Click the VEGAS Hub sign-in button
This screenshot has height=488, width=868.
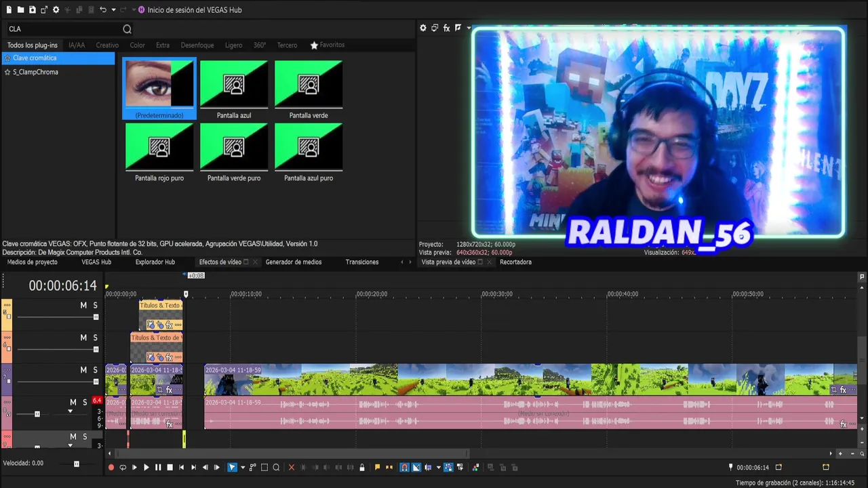pos(189,9)
